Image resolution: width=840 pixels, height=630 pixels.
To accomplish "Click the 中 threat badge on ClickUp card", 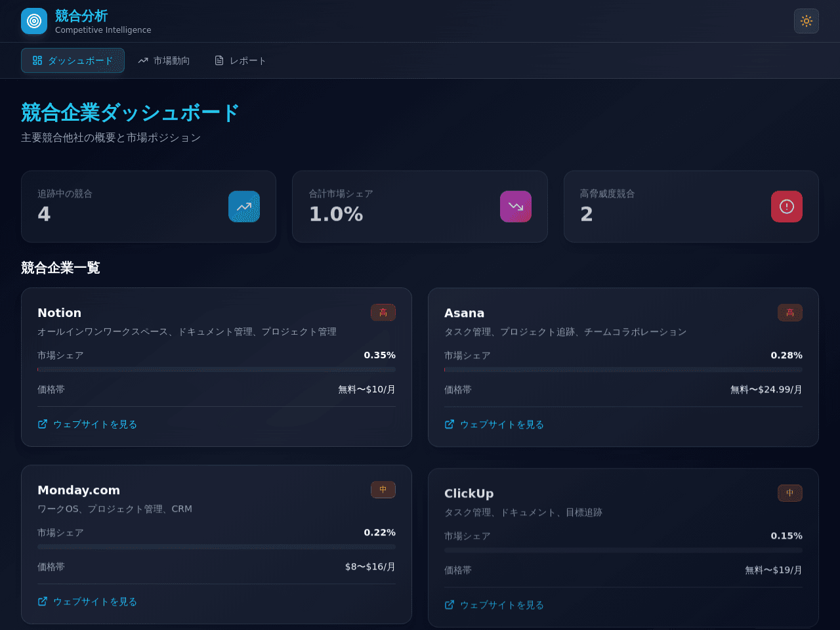I will (x=790, y=493).
